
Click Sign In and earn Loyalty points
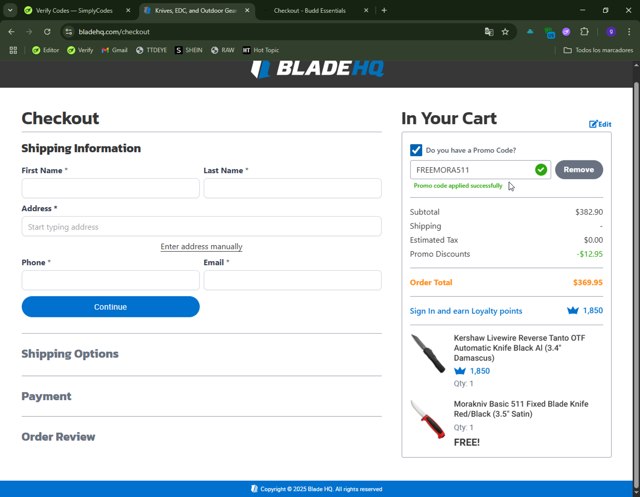pyautogui.click(x=466, y=311)
